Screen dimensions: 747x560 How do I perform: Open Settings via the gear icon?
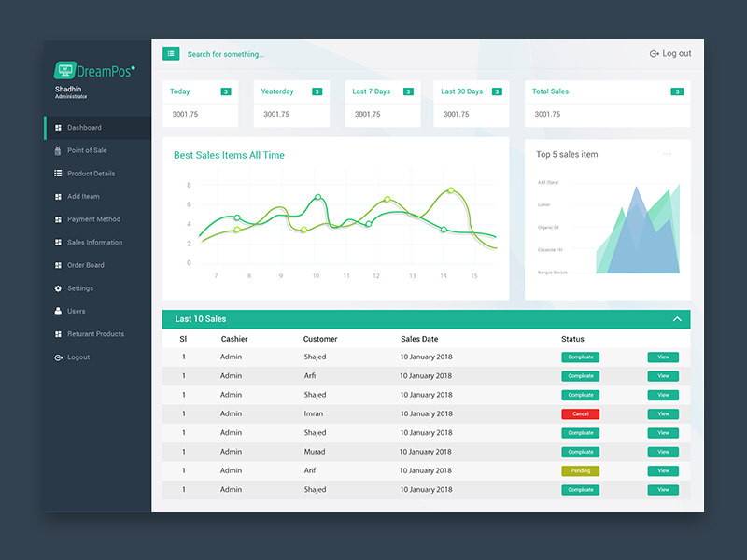[58, 288]
